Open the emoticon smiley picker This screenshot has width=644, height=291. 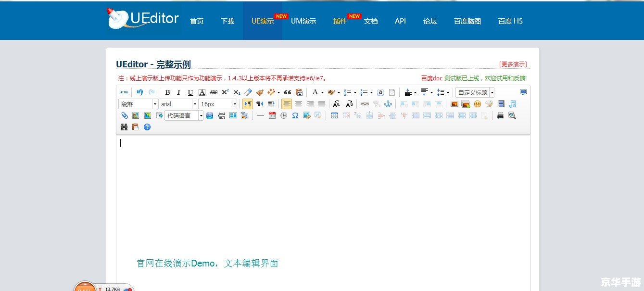click(478, 104)
